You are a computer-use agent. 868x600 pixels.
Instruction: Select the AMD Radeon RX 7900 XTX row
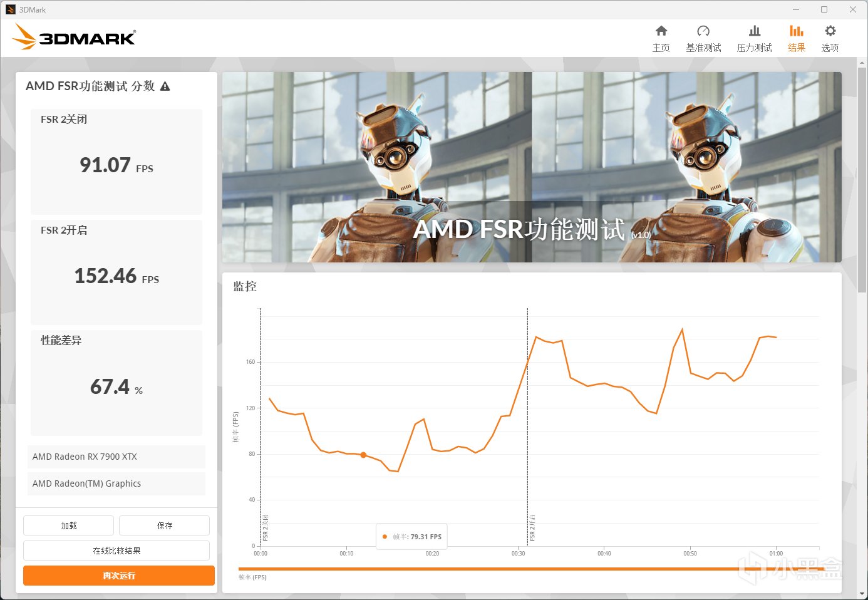click(116, 457)
